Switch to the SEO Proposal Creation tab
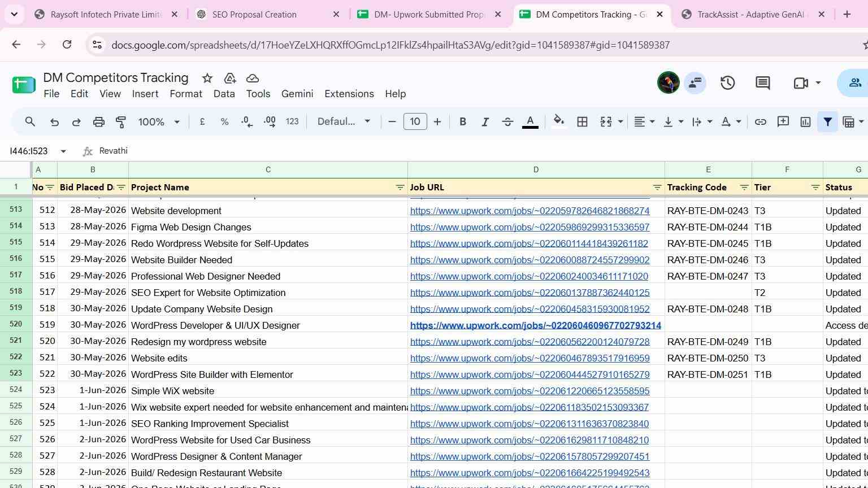The image size is (868, 488). coord(268,15)
